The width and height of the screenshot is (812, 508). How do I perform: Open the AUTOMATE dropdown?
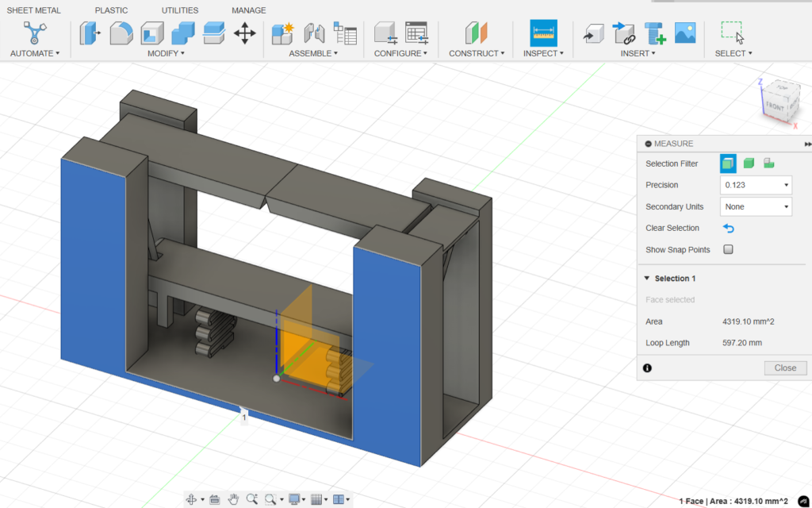click(x=35, y=53)
